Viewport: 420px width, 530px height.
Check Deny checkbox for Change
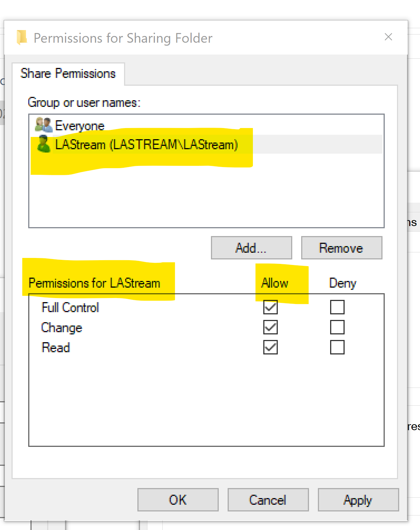click(x=337, y=327)
